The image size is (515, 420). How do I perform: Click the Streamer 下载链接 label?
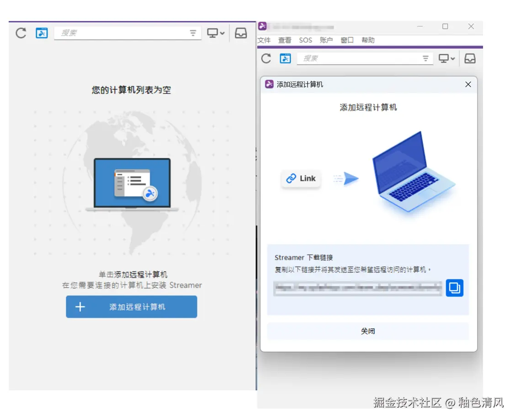pos(304,257)
